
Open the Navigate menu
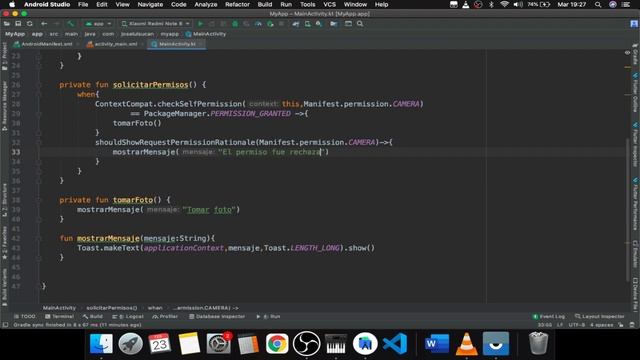[x=150, y=4]
